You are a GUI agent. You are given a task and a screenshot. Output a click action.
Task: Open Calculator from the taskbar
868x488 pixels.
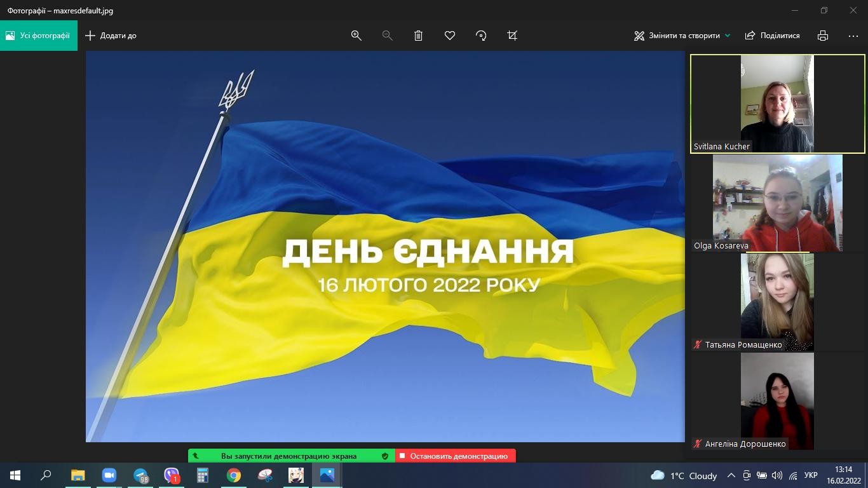click(x=203, y=475)
